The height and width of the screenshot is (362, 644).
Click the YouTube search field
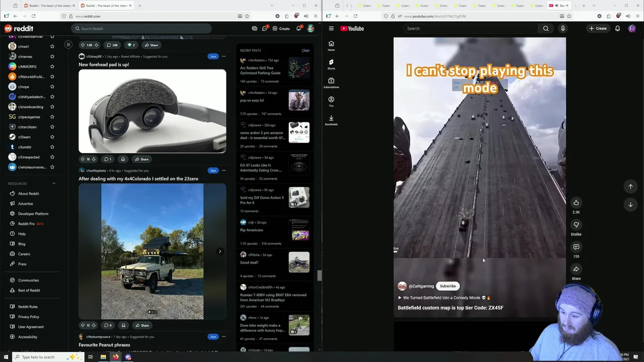click(471, 29)
